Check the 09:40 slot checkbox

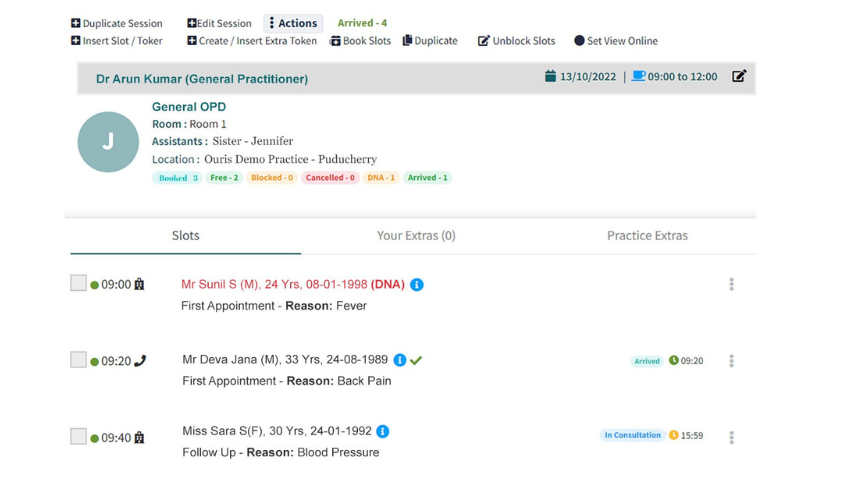coord(78,436)
